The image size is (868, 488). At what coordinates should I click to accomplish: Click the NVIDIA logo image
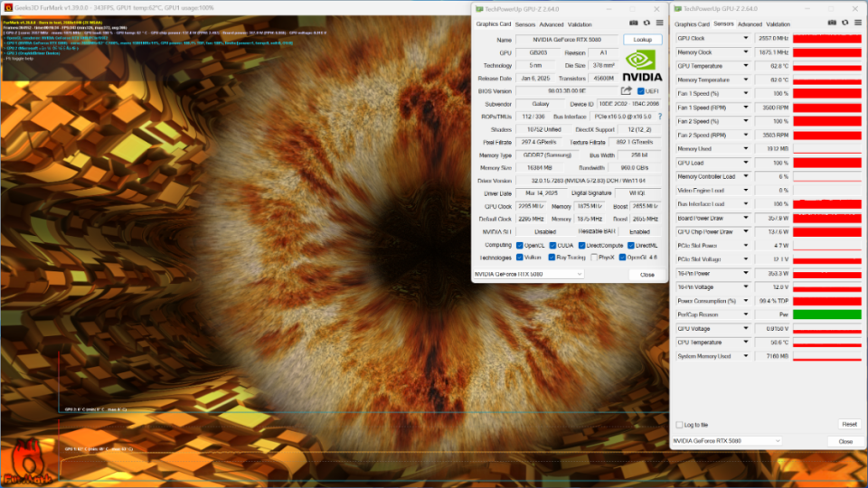pos(642,66)
